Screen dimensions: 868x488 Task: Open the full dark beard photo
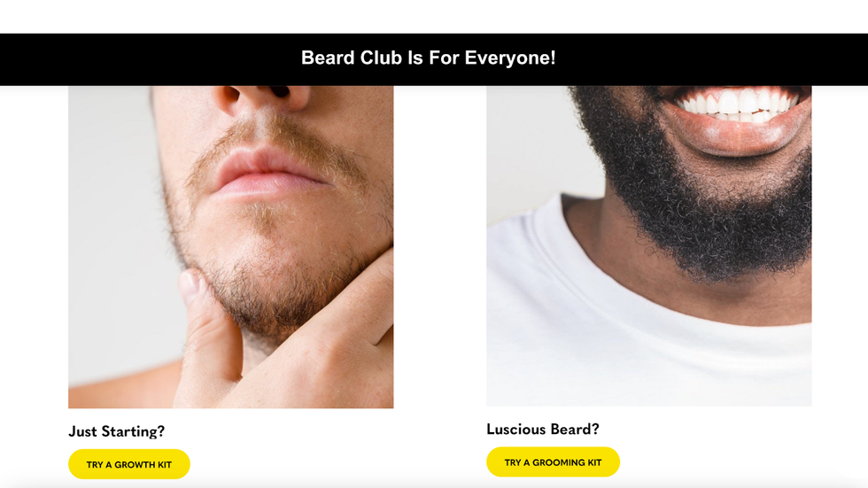click(648, 245)
